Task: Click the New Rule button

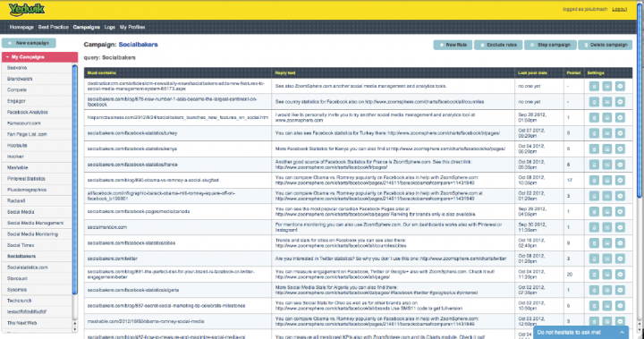Action: pos(453,45)
